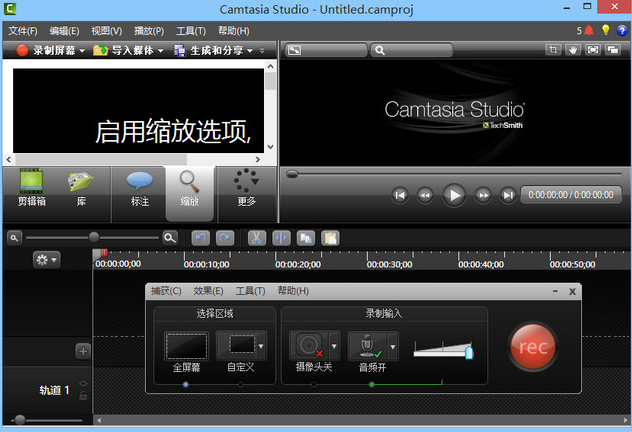The width and height of the screenshot is (632, 432).
Task: Redo the last action
Action: coord(225,238)
